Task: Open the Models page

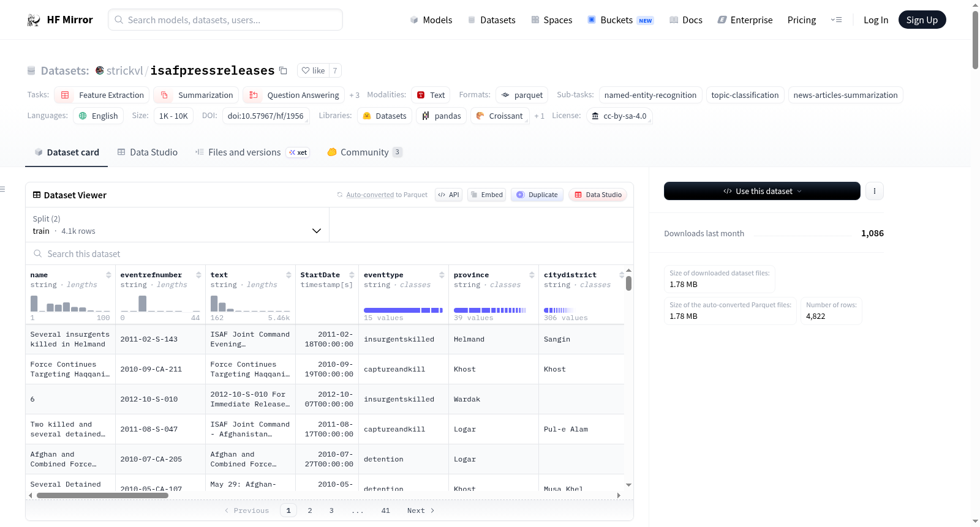Action: (x=431, y=20)
